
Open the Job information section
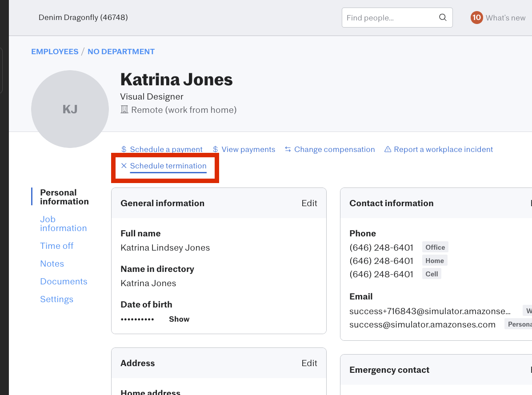point(63,223)
